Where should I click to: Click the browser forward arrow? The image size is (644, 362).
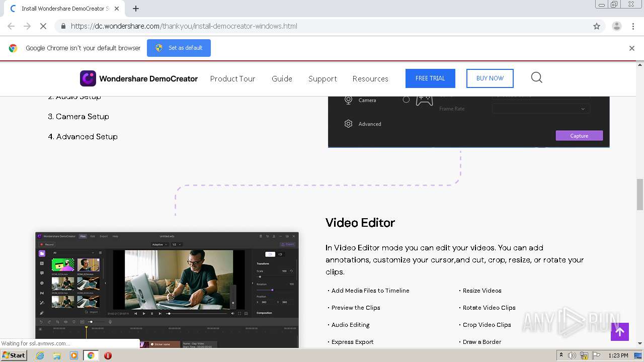[27, 26]
